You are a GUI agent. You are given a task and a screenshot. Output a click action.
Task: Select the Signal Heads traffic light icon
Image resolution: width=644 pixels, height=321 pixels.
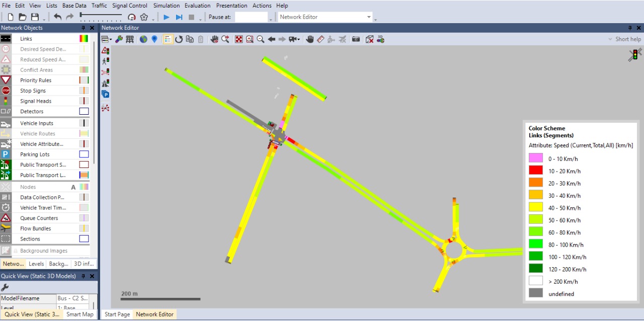(x=6, y=101)
